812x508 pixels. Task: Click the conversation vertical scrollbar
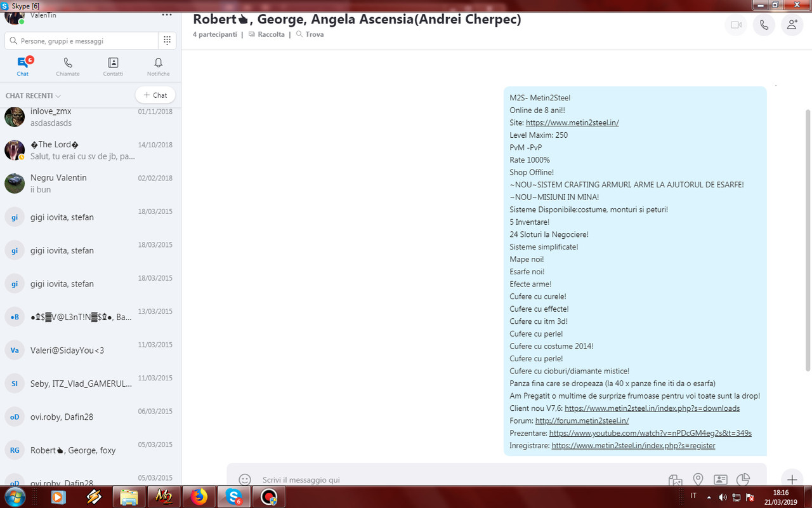tap(808, 240)
